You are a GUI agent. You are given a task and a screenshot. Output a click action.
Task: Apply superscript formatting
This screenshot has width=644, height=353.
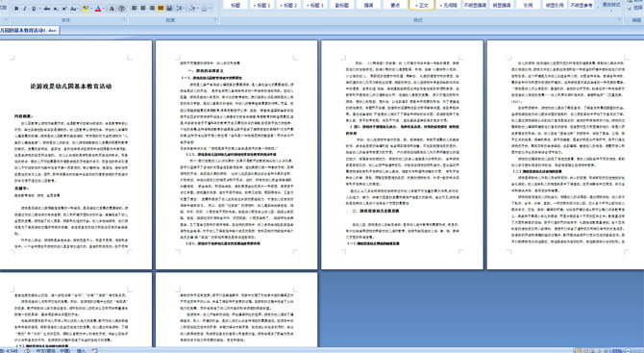(64, 9)
